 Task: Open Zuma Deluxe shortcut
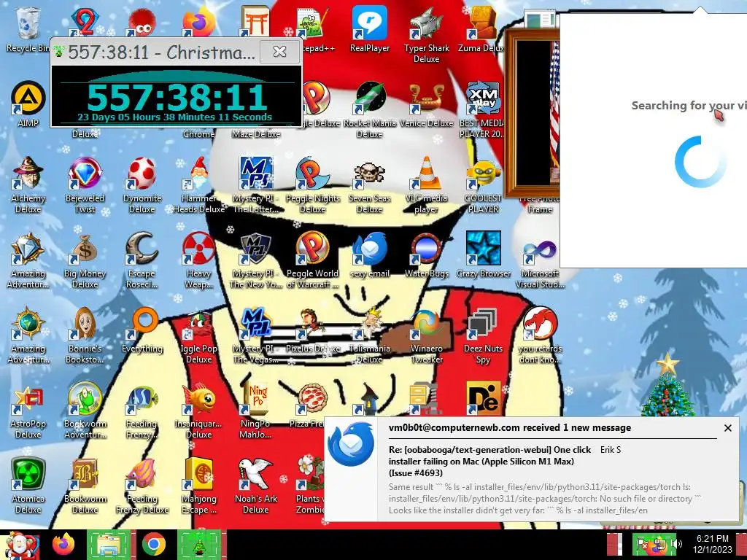[x=481, y=29]
